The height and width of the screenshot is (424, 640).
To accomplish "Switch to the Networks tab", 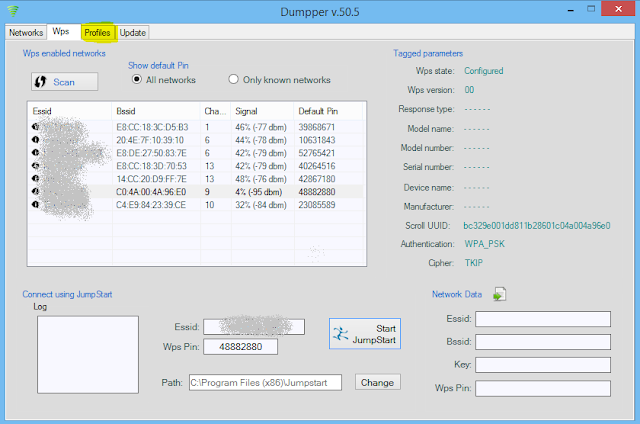I will coord(26,33).
